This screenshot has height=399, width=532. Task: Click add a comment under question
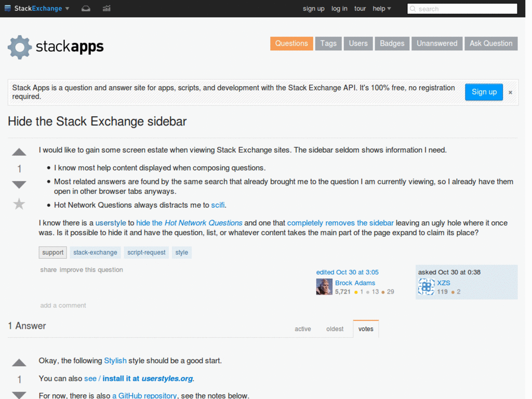point(63,305)
